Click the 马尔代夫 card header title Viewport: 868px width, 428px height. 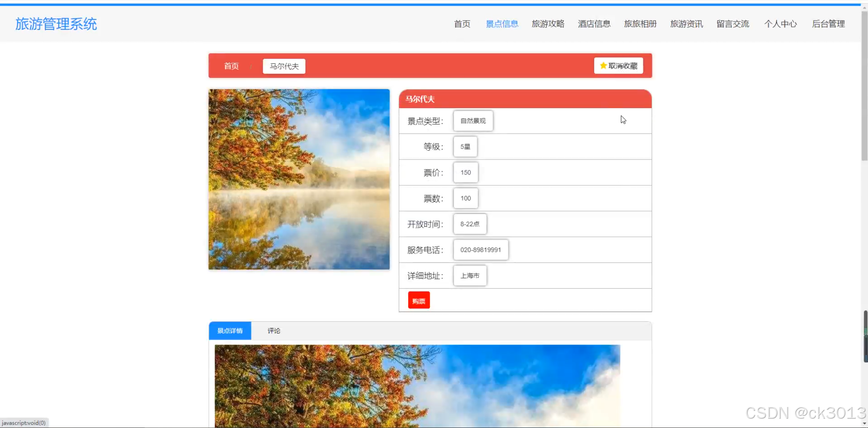point(420,99)
